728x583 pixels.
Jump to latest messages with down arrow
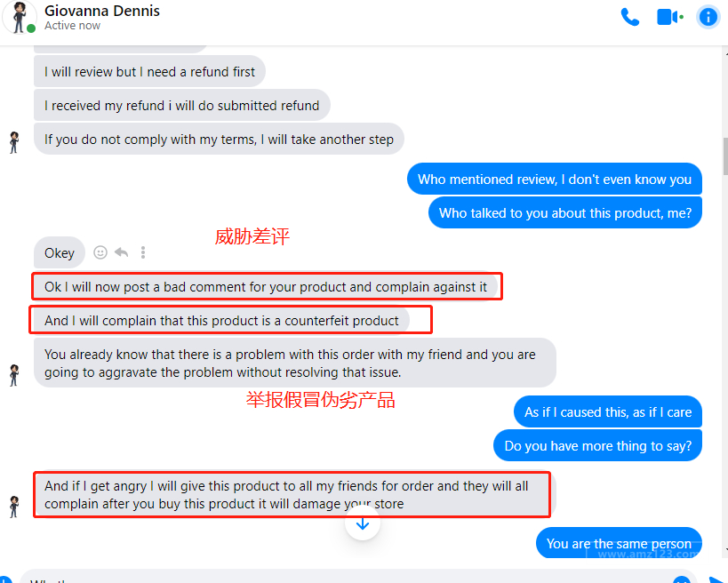(362, 523)
